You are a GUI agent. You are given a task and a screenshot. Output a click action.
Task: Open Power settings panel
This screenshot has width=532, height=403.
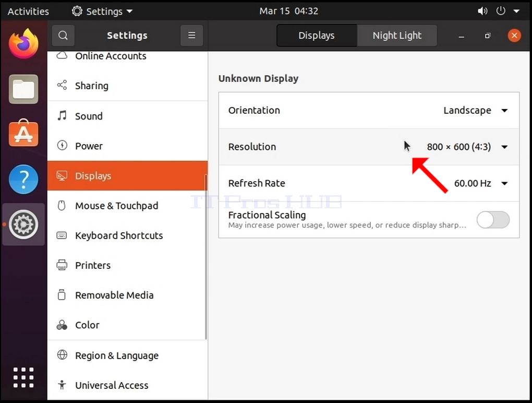point(128,146)
